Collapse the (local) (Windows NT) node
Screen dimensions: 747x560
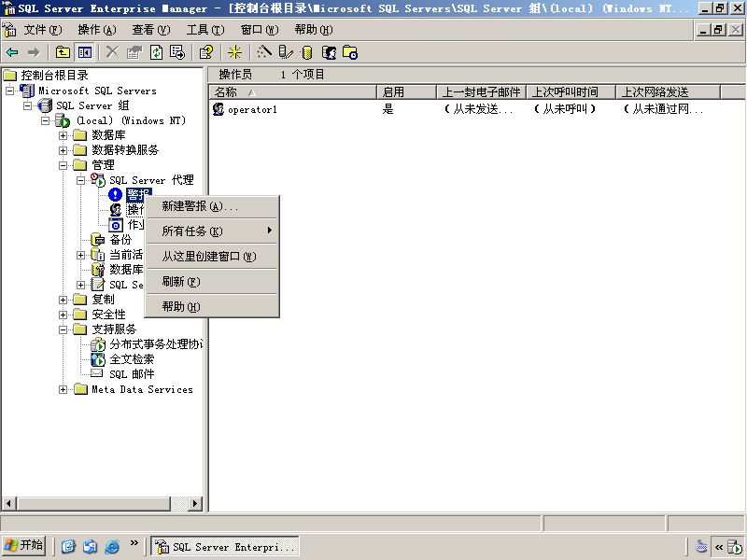tap(46, 120)
